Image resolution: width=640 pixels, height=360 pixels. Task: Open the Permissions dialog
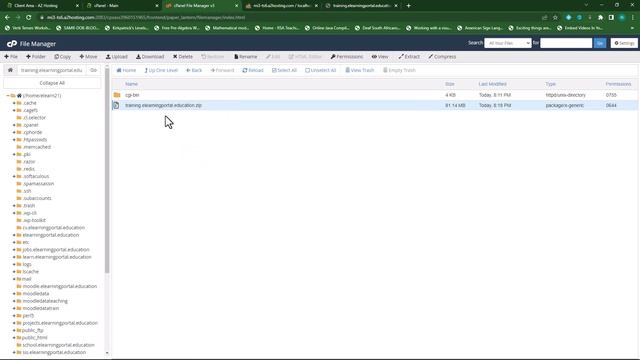[x=347, y=57]
